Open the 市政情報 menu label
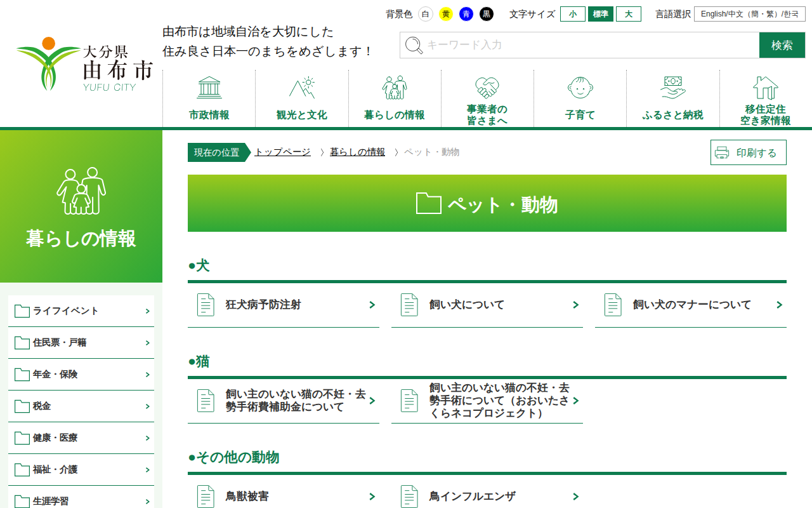 209,115
